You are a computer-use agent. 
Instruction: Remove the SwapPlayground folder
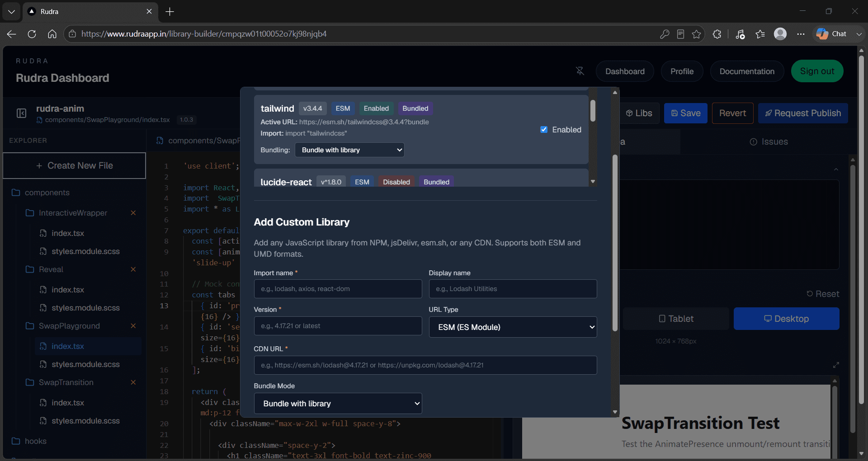[x=133, y=326]
